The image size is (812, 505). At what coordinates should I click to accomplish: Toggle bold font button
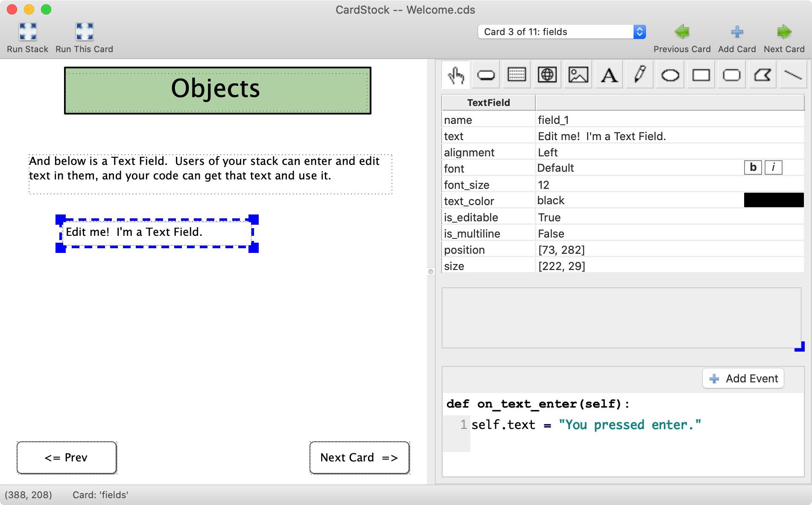(x=753, y=167)
